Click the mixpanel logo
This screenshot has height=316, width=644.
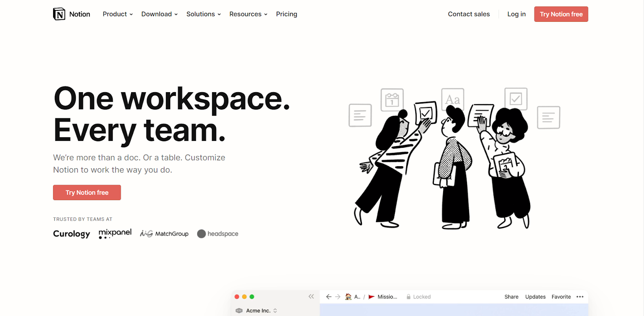(115, 233)
